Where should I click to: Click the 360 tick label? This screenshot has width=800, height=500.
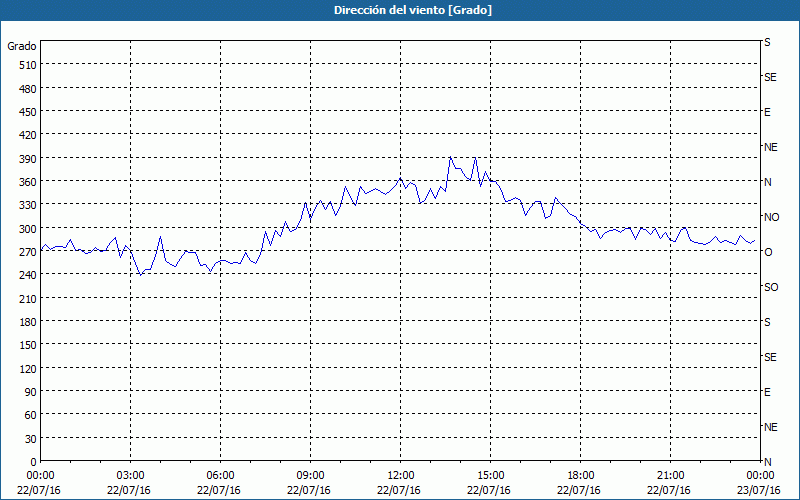click(28, 182)
